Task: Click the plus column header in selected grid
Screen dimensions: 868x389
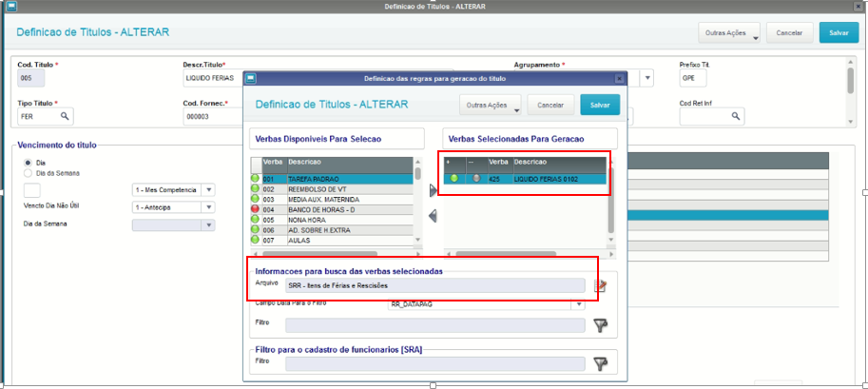Action: [x=454, y=165]
